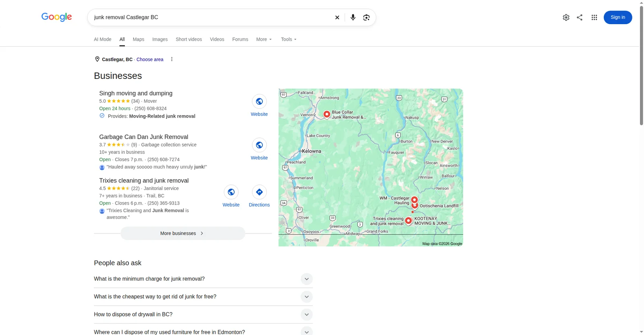Click into the search query input field

211,17
